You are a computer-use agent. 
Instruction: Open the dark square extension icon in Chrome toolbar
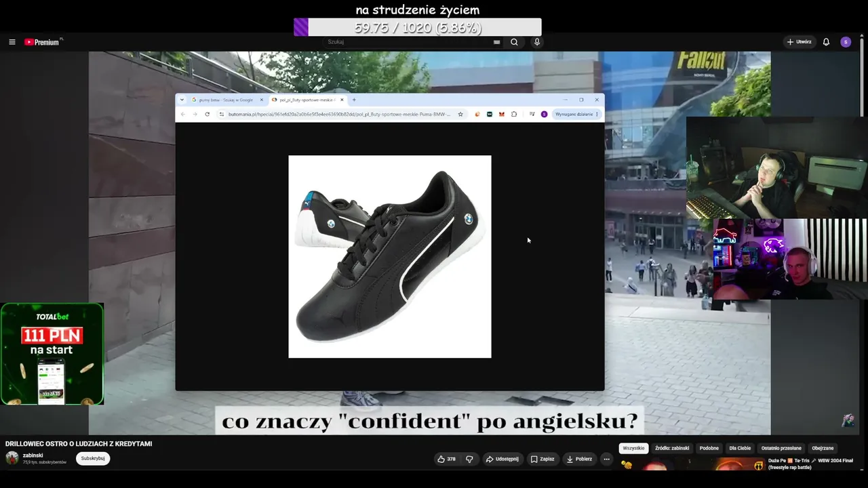[x=490, y=114]
